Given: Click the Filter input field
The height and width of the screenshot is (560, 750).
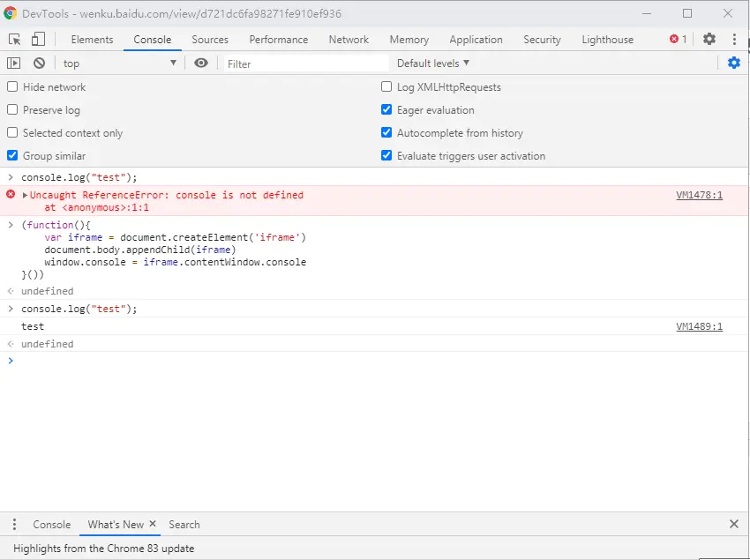Looking at the screenshot, I should (304, 63).
